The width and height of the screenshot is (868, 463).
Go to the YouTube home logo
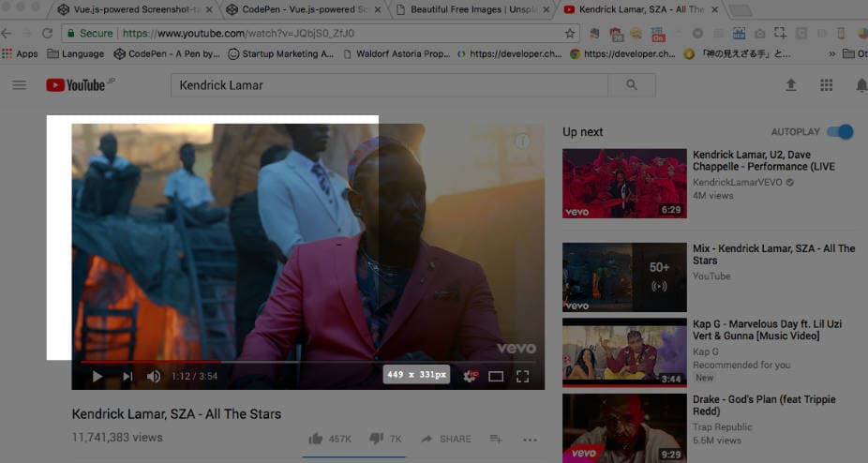pos(75,84)
